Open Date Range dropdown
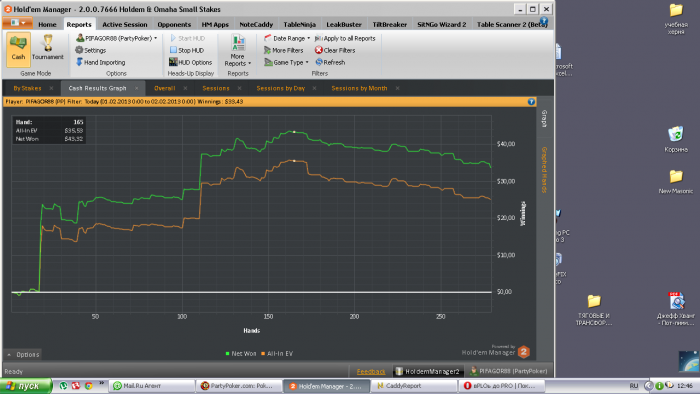The image size is (700, 394). click(x=287, y=38)
